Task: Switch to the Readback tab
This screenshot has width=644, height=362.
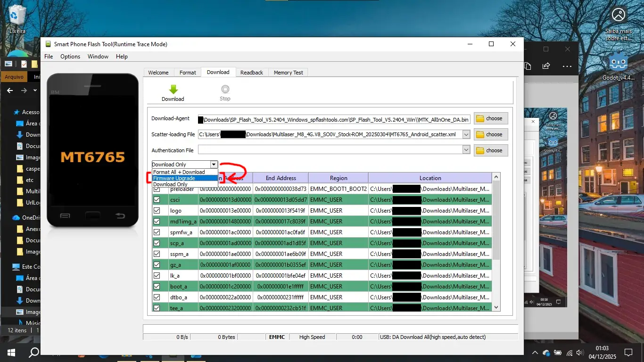Action: point(251,73)
